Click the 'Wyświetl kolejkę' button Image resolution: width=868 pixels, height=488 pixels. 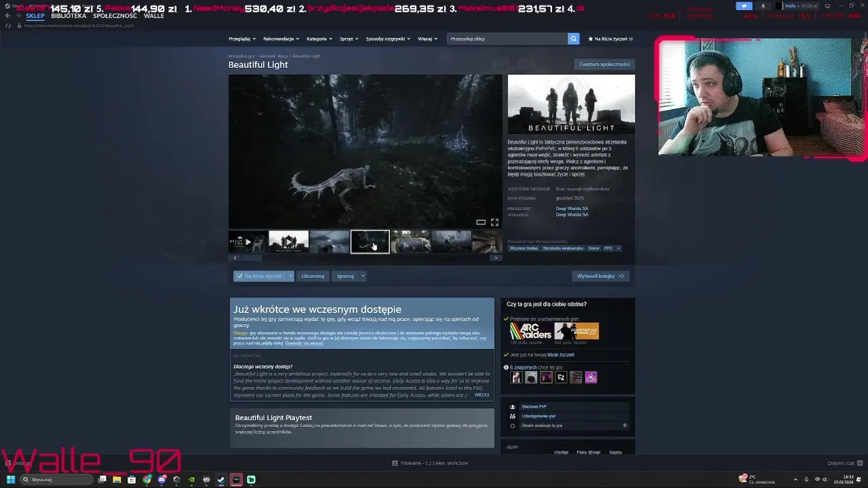click(x=601, y=276)
